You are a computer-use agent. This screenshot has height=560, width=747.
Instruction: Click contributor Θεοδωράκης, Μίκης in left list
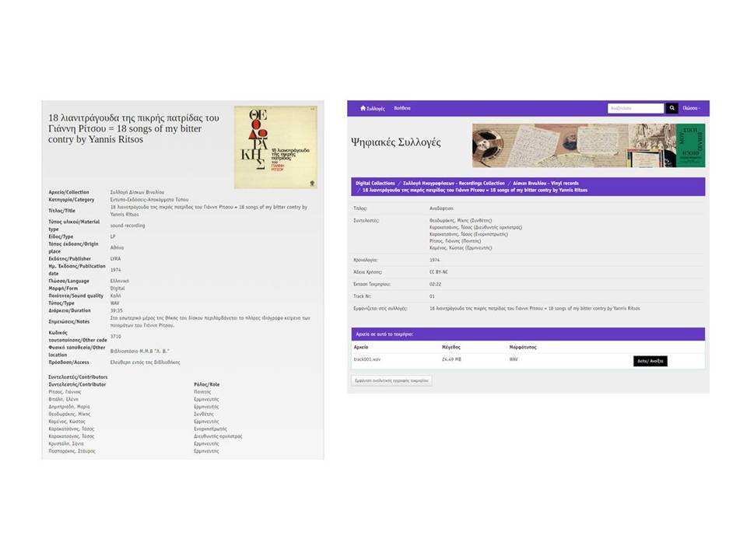(x=69, y=415)
